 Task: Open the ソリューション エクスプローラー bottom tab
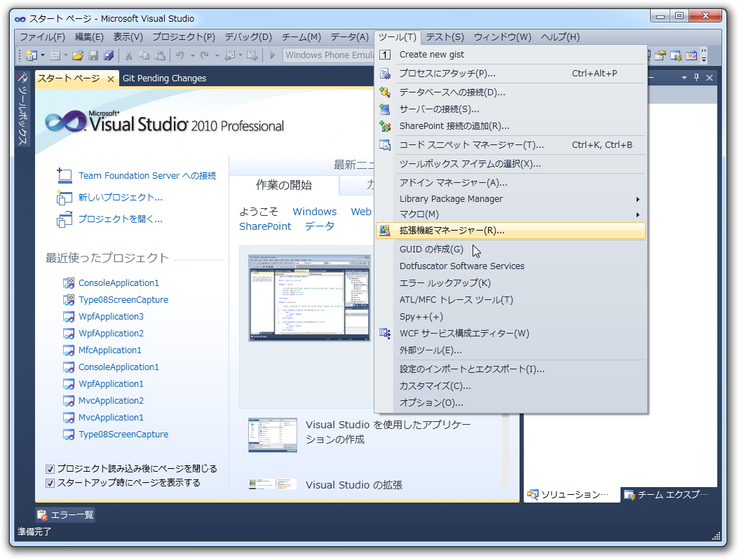(x=571, y=495)
